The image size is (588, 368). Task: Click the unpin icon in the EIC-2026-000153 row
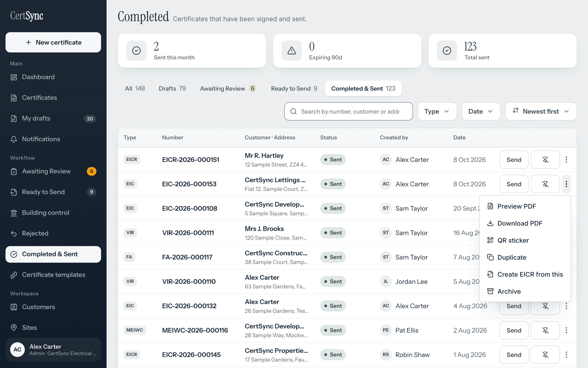pos(545,184)
